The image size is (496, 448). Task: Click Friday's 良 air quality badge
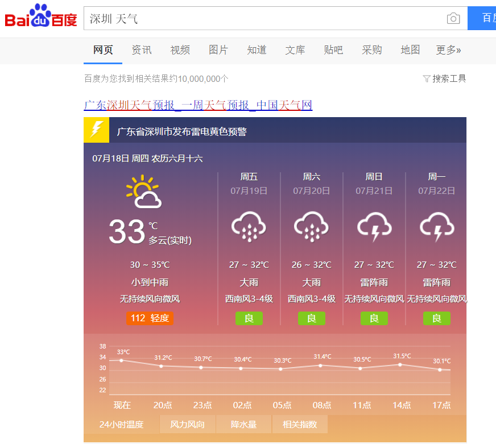click(249, 318)
